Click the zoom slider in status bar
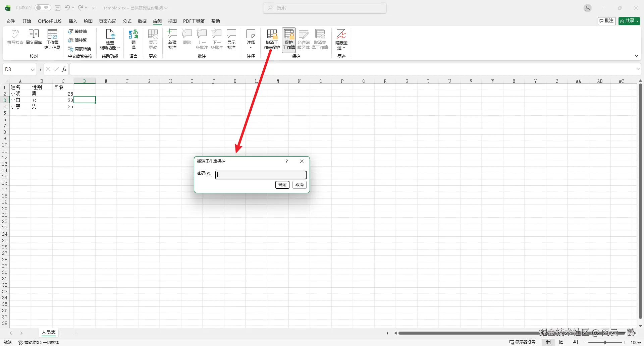This screenshot has width=644, height=346. 605,342
